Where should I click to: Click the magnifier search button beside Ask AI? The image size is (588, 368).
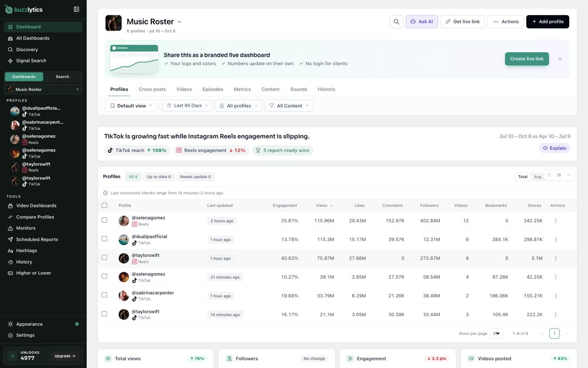click(x=396, y=22)
